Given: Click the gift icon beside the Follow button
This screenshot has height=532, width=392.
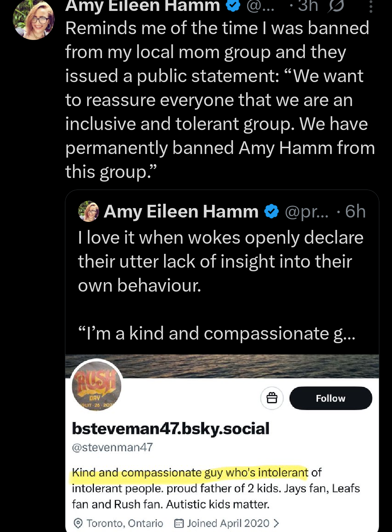Looking at the screenshot, I should pyautogui.click(x=271, y=398).
